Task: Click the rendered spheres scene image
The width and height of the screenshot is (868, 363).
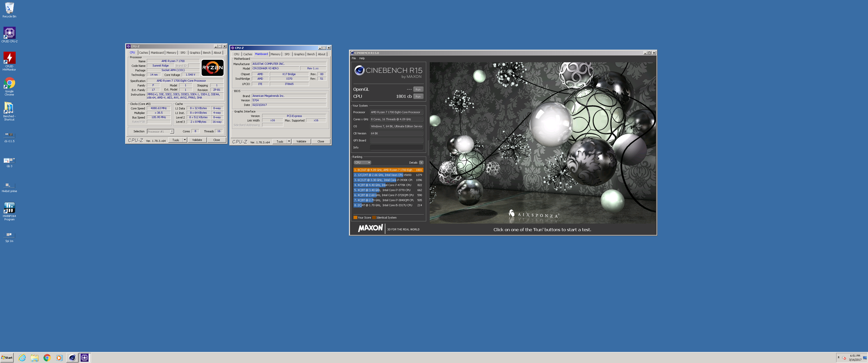Action: pyautogui.click(x=542, y=143)
